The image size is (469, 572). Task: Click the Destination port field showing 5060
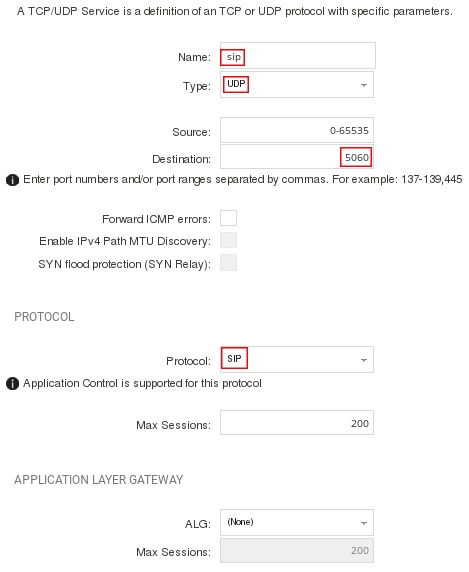click(x=297, y=157)
